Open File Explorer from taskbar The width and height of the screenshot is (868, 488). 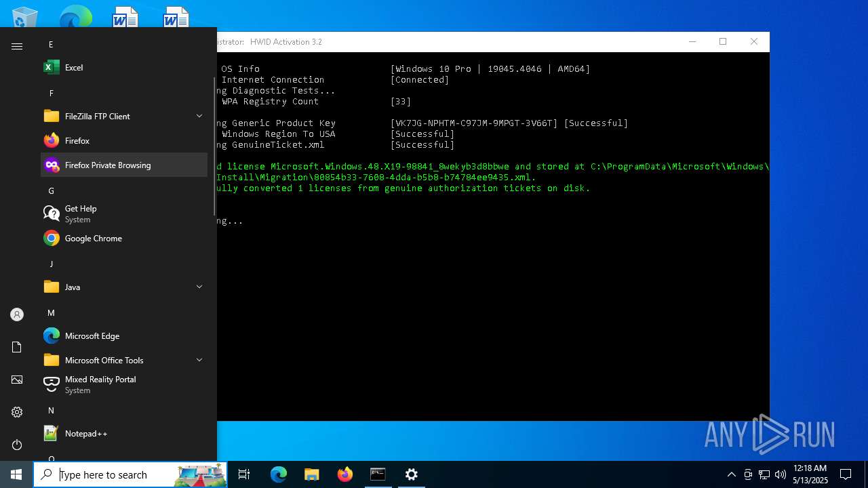(x=311, y=474)
